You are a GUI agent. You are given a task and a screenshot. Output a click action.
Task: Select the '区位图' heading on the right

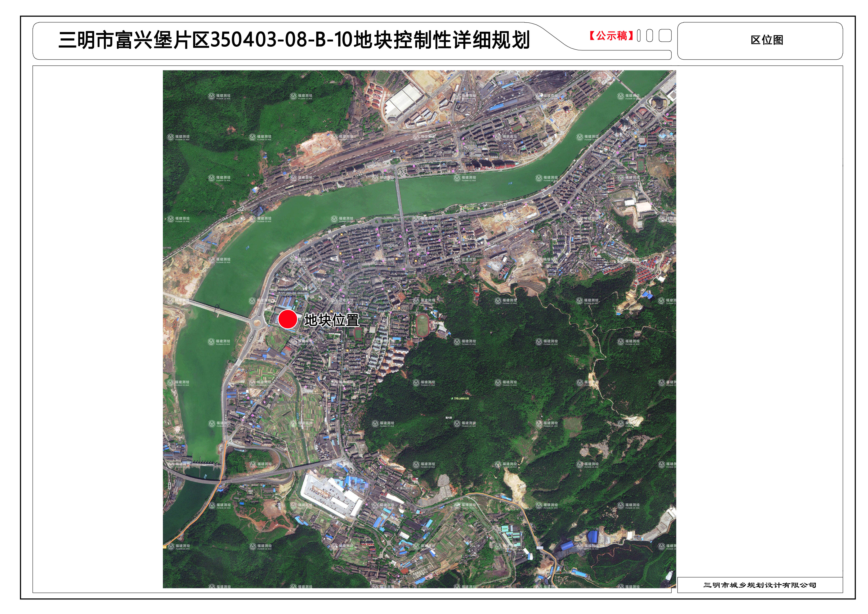pyautogui.click(x=767, y=40)
